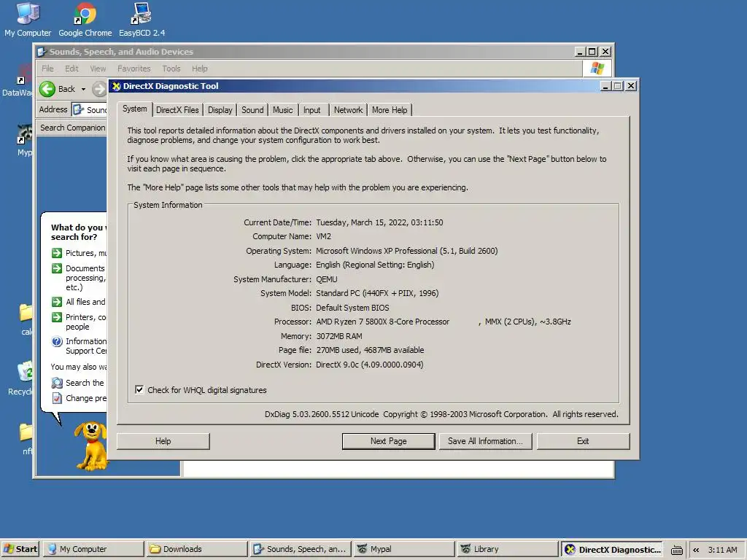
Task: Click the 3:11 AM system clock
Action: (x=722, y=550)
